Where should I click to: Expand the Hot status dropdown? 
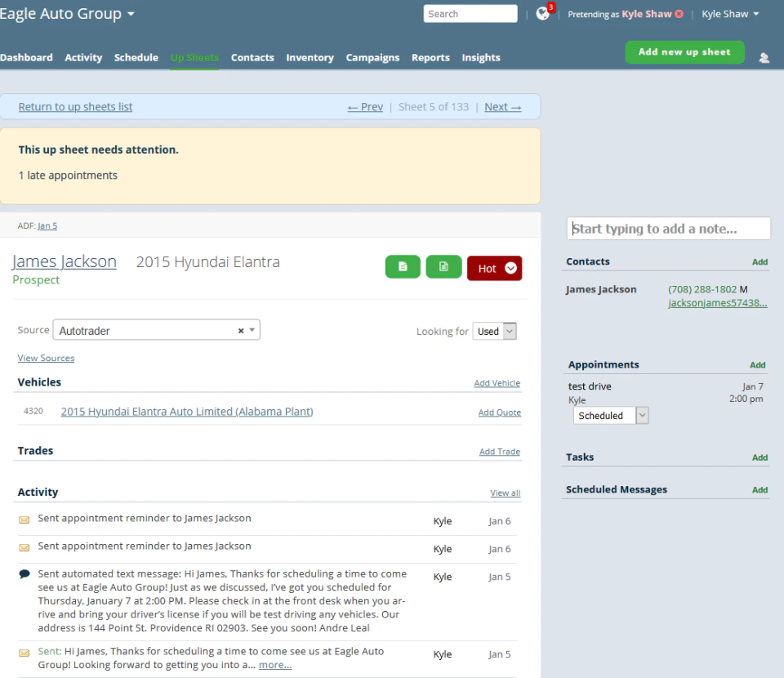tap(510, 269)
